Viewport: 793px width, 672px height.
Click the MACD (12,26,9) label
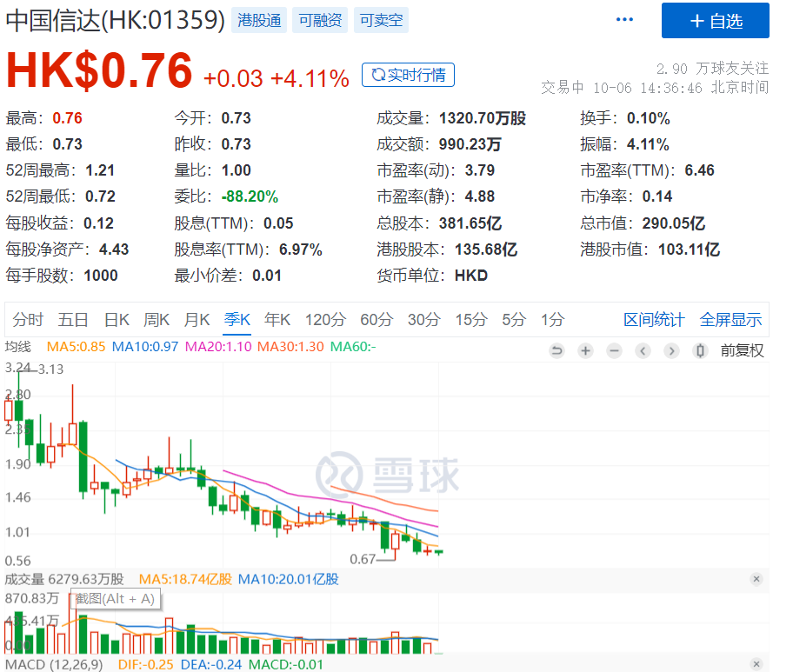(54, 664)
